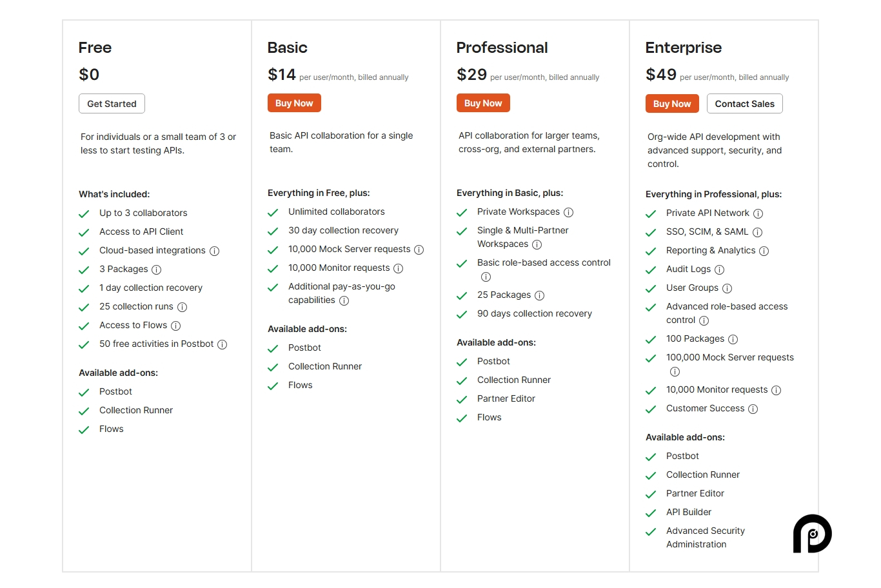Show info for Basic plan 10,000 Monitor requests
The image size is (881, 588).
(398, 268)
